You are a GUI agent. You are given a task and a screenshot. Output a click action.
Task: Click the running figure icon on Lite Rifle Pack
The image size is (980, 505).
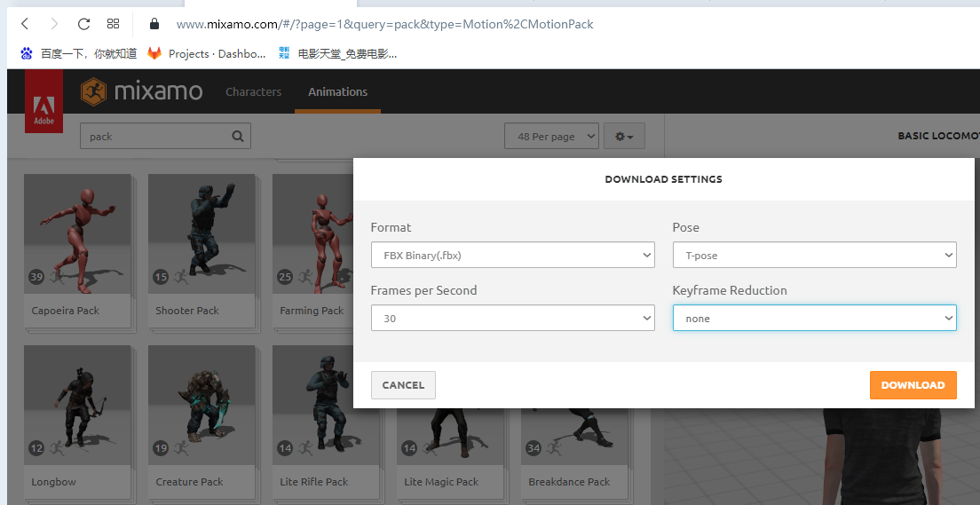[x=305, y=448]
